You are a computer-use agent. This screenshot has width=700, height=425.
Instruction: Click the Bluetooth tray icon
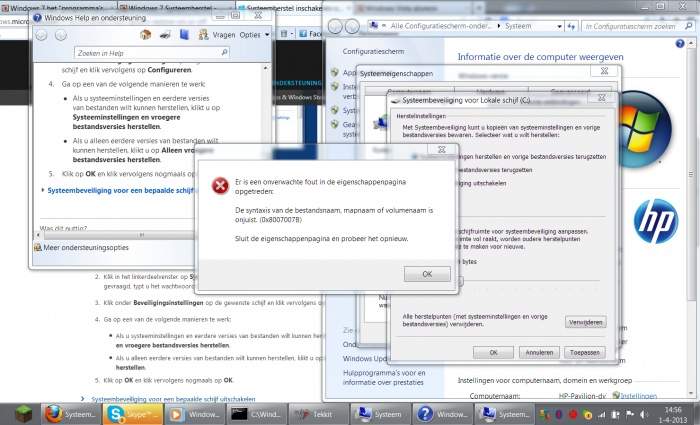pos(558,415)
